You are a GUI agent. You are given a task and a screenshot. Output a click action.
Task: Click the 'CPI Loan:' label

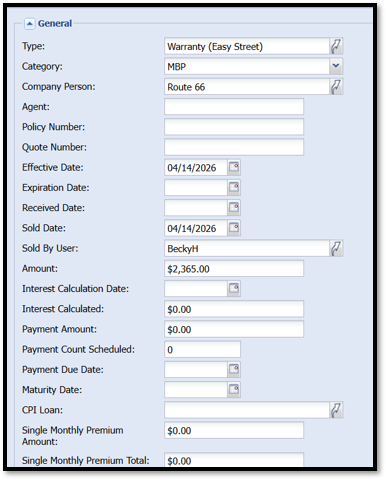click(x=42, y=410)
